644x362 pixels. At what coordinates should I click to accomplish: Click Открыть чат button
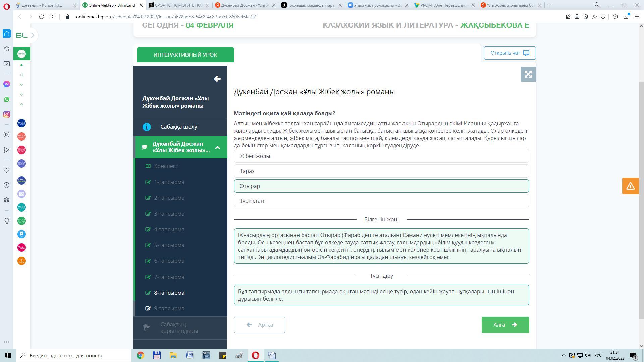coord(510,53)
